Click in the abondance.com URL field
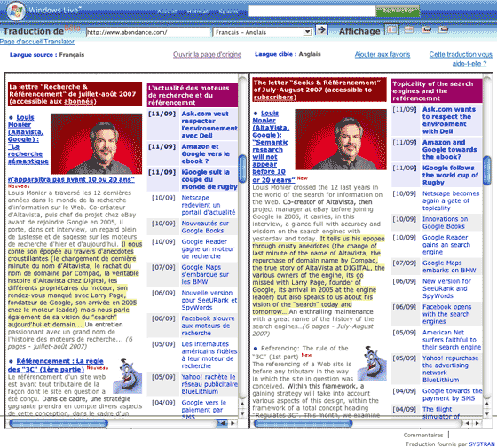Screen dimensions: 497x448 (148, 32)
